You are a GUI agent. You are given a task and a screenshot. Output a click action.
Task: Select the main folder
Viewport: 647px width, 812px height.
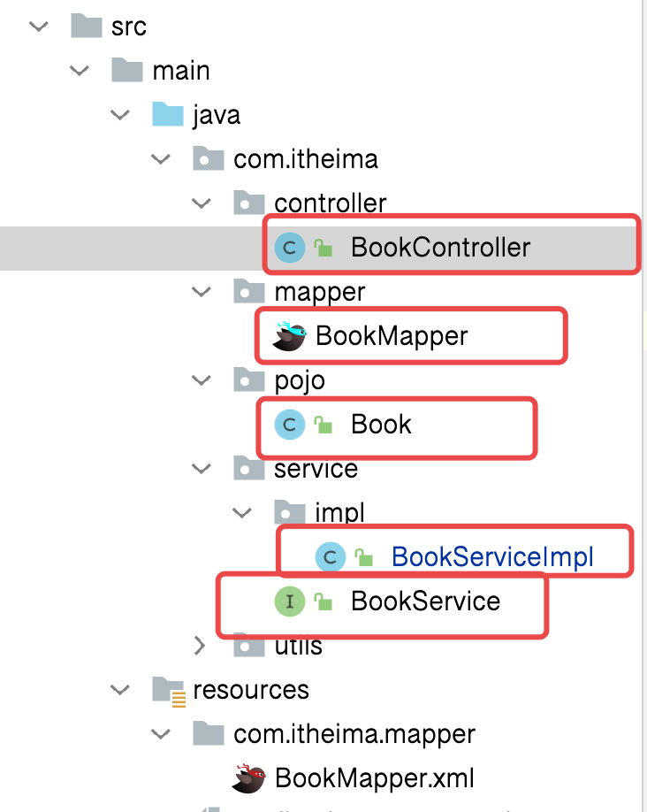pos(180,71)
